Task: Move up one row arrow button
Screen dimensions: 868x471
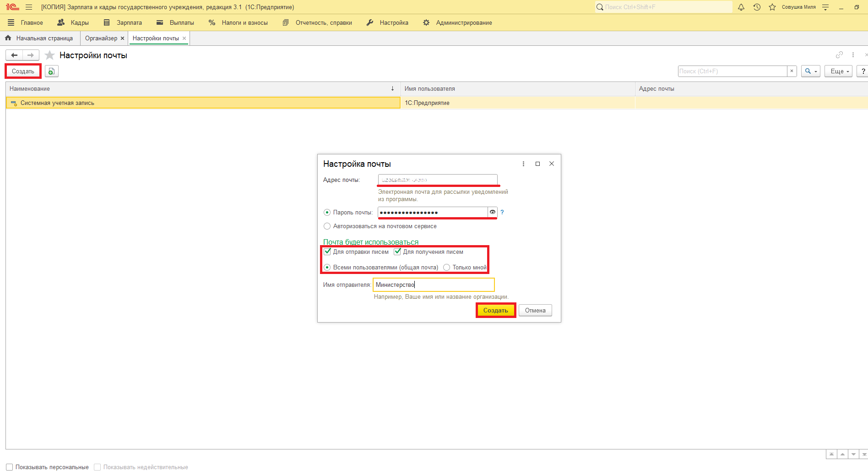Action: point(842,454)
